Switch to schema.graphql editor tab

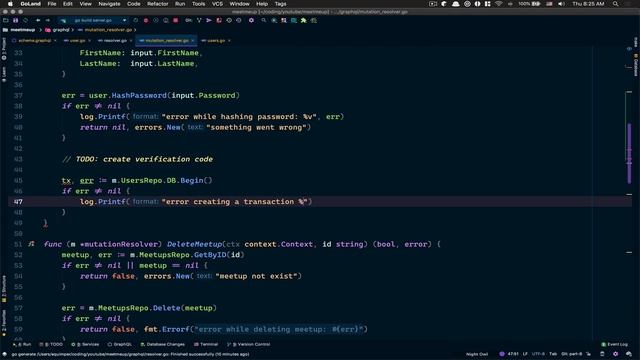click(x=34, y=40)
